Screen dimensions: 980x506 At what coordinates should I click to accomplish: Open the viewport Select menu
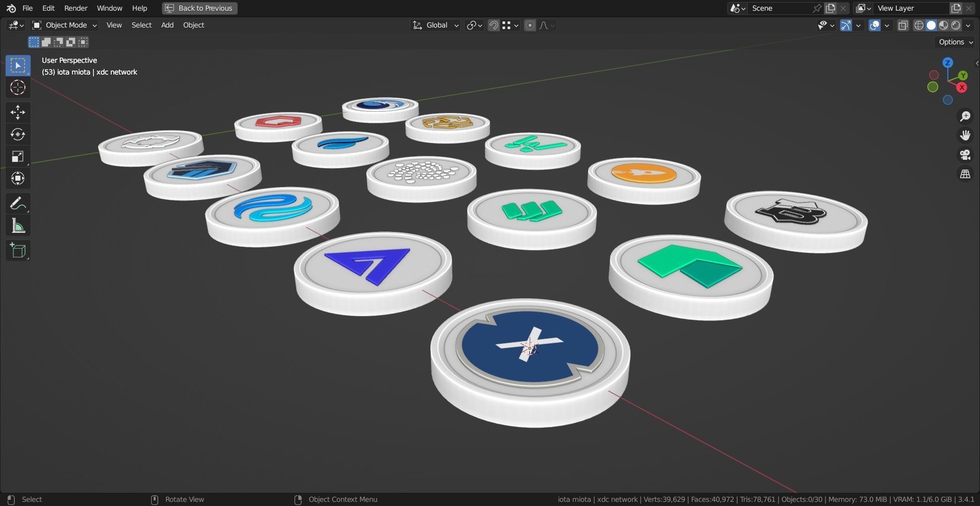(141, 25)
